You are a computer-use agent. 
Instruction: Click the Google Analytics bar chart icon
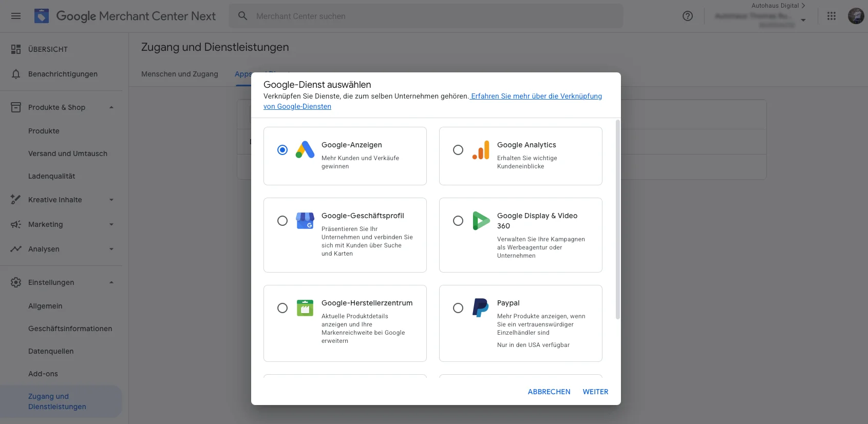pos(481,149)
